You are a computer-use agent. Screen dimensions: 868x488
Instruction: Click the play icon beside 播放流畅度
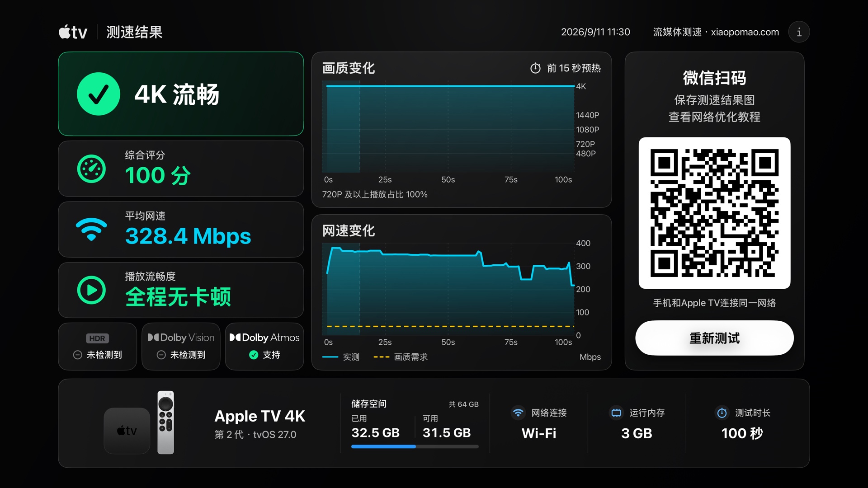tap(91, 290)
